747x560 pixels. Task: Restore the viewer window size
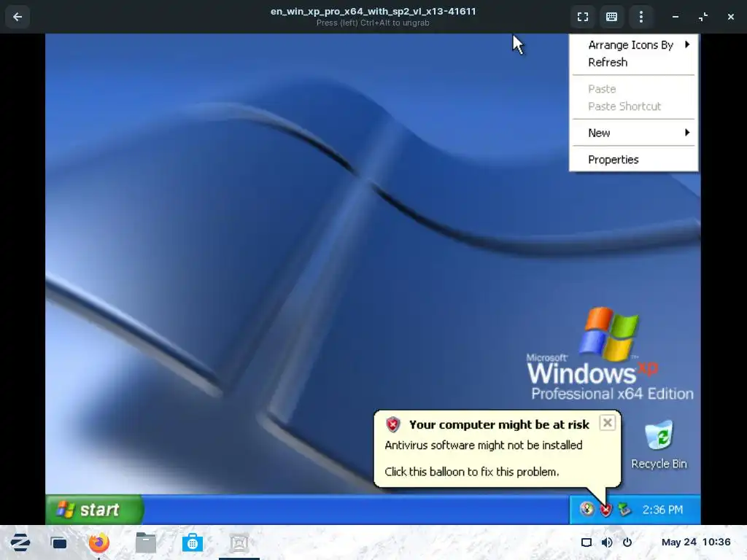tap(703, 17)
